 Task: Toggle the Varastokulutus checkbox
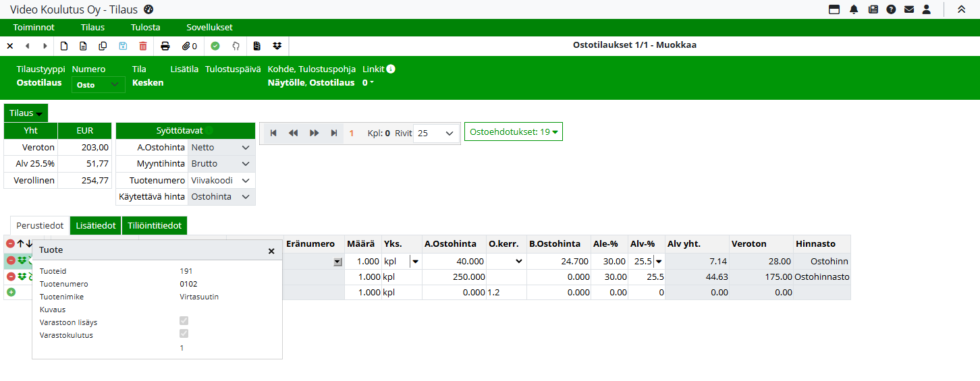[x=184, y=334]
